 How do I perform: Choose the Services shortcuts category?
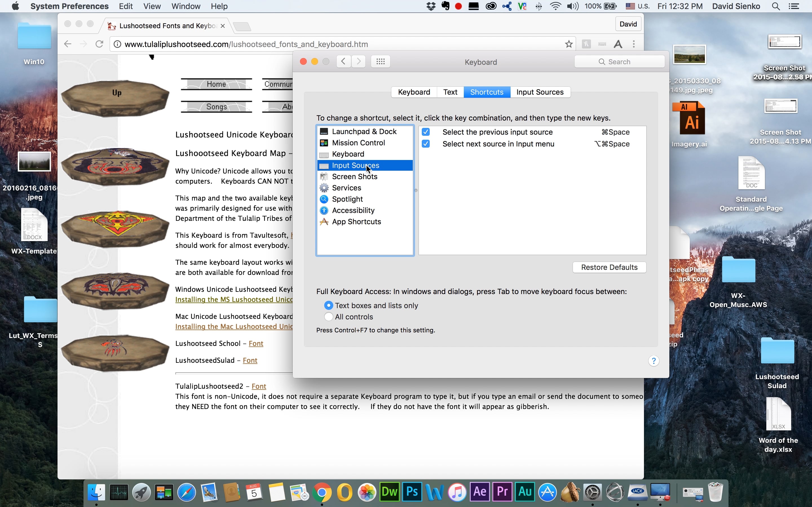tap(346, 188)
